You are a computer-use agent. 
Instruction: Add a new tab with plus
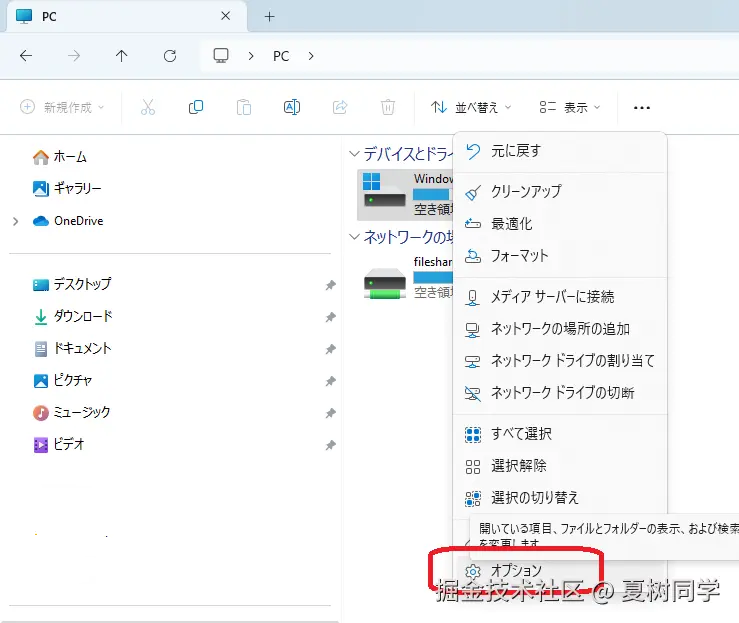point(270,16)
